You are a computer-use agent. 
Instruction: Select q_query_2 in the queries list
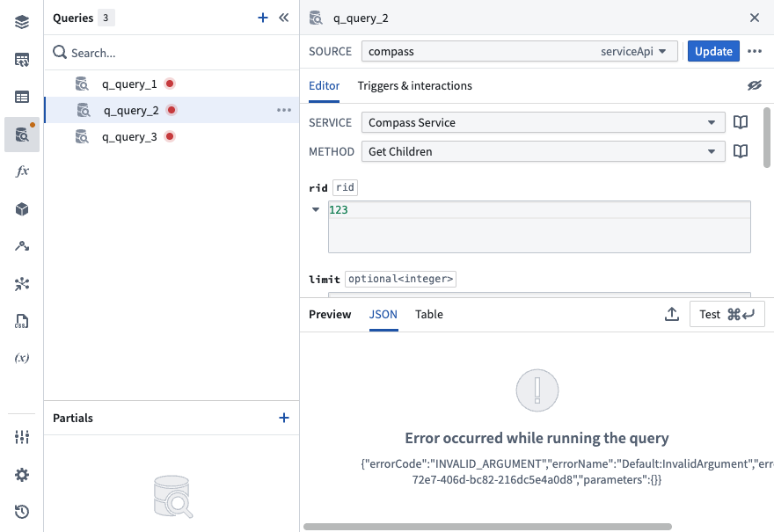(x=172, y=110)
